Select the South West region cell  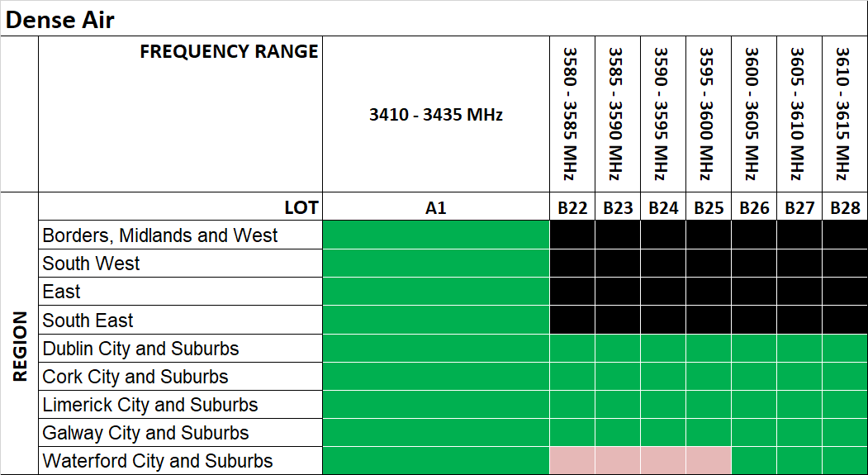[92, 264]
